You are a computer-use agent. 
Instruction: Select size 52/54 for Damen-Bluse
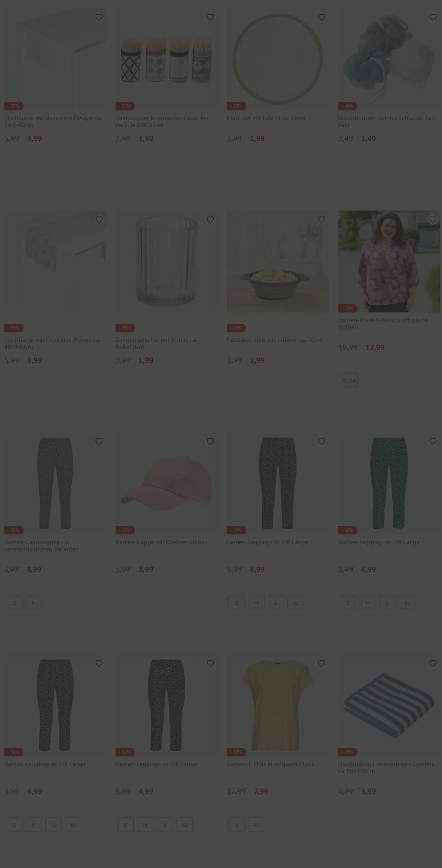(x=349, y=381)
